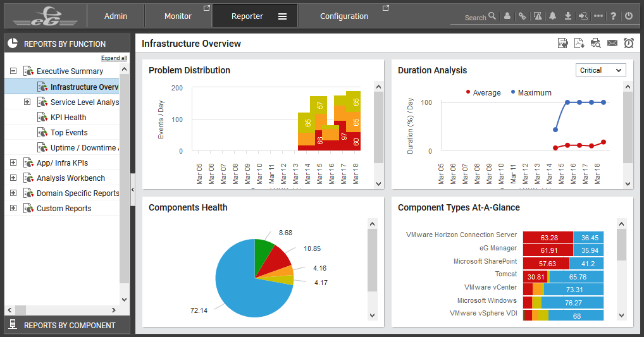
Task: Click the download arrow icon in header
Action: [568, 16]
